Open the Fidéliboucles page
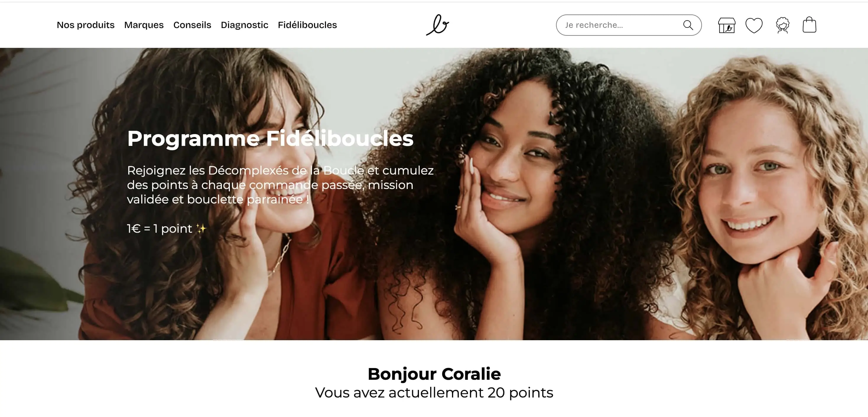Screen dimensions: 868x417 click(x=307, y=25)
